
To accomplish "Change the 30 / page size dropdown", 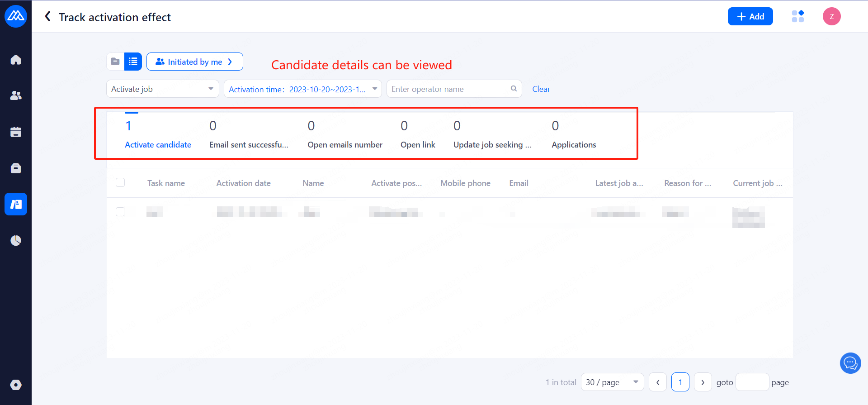I will 612,382.
